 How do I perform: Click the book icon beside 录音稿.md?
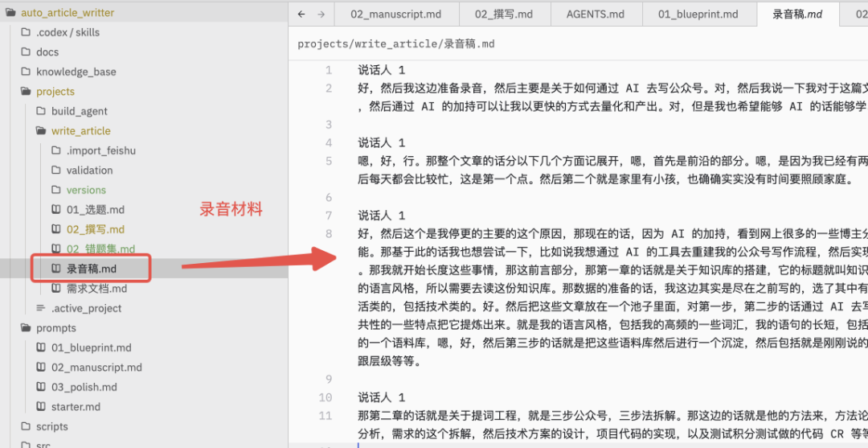tap(56, 269)
